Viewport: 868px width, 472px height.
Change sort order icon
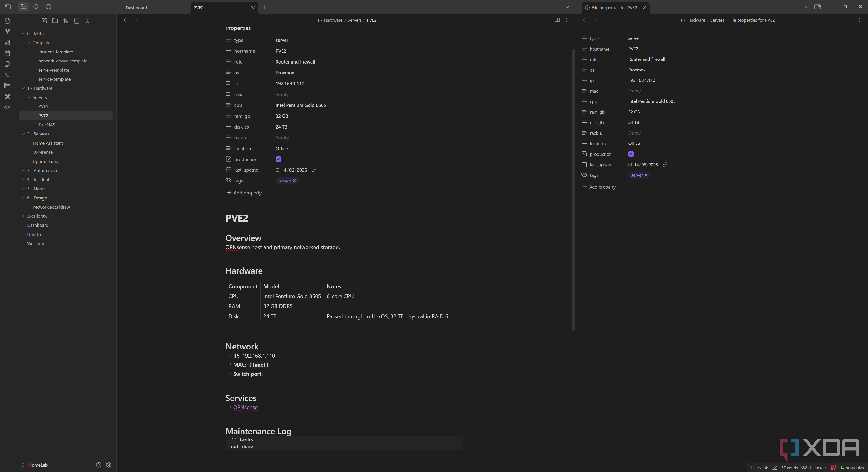(66, 21)
